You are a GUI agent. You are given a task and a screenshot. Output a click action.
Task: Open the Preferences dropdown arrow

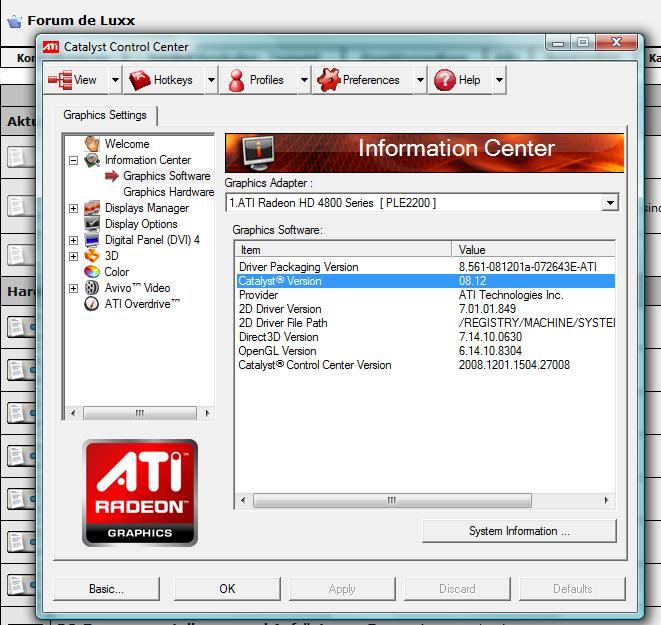tap(420, 79)
